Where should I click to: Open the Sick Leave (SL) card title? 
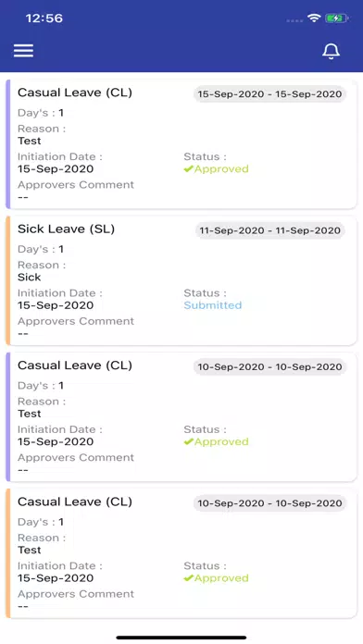pos(66,229)
